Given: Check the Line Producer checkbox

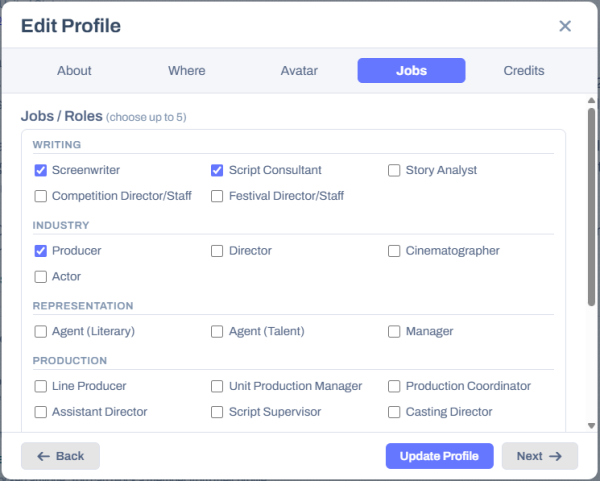Looking at the screenshot, I should [41, 386].
